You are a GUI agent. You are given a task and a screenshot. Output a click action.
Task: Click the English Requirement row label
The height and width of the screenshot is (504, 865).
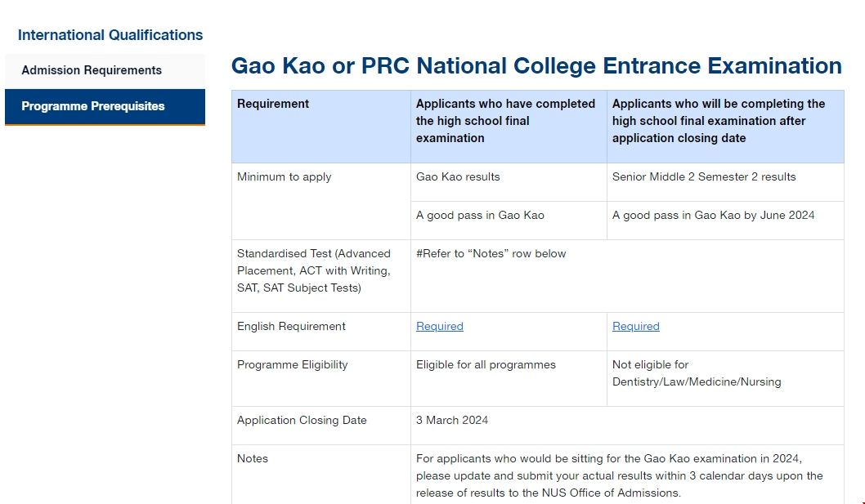pos(291,326)
